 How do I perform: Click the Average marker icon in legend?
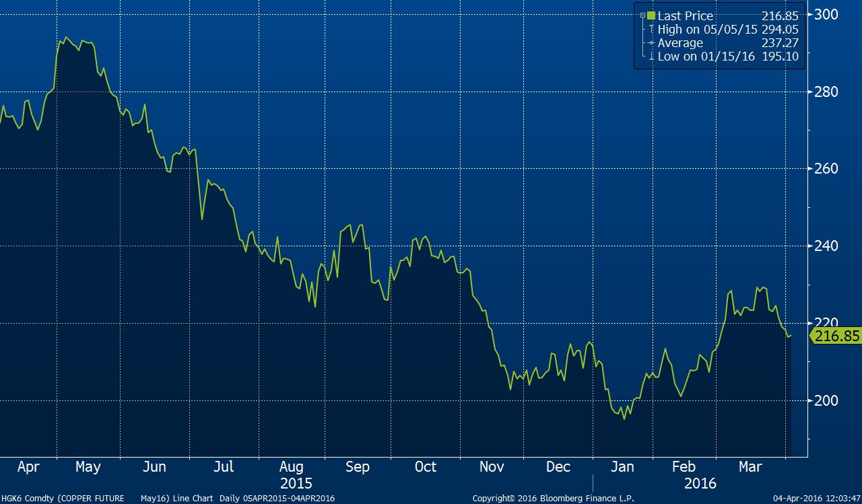pos(651,43)
